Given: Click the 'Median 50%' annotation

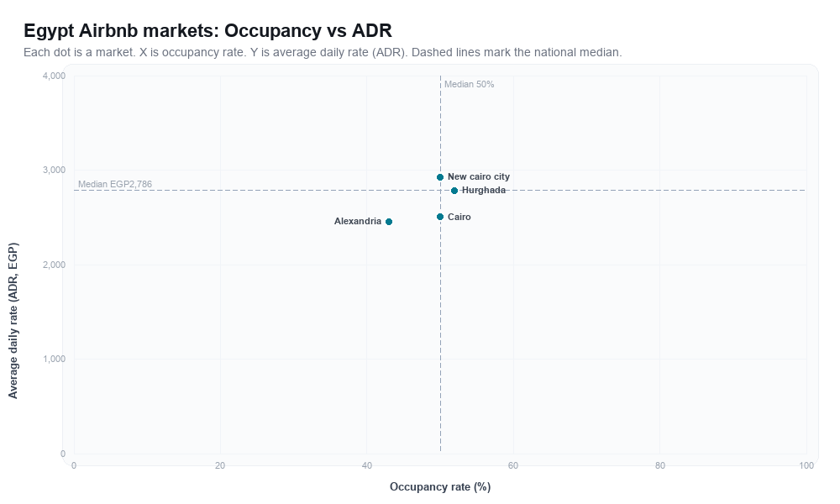Looking at the screenshot, I should 470,84.
